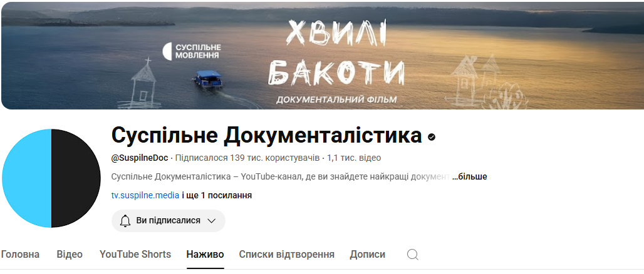Click the blue boat in the banner

coord(209,79)
